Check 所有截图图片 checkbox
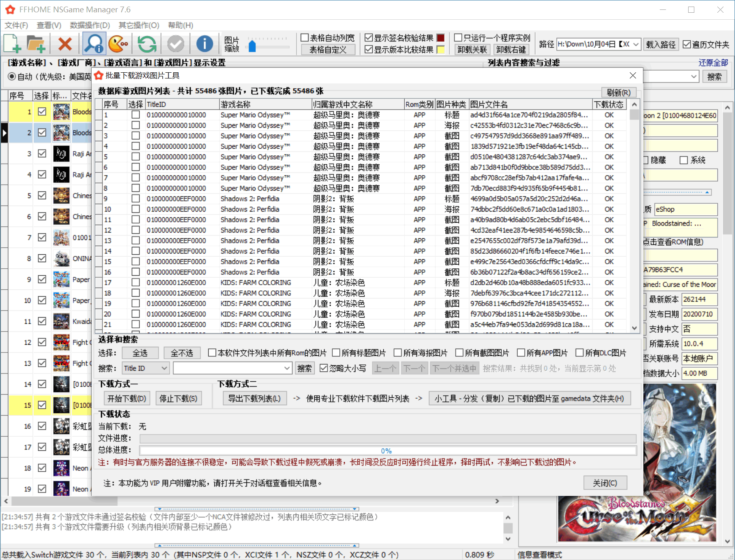 [459, 353]
